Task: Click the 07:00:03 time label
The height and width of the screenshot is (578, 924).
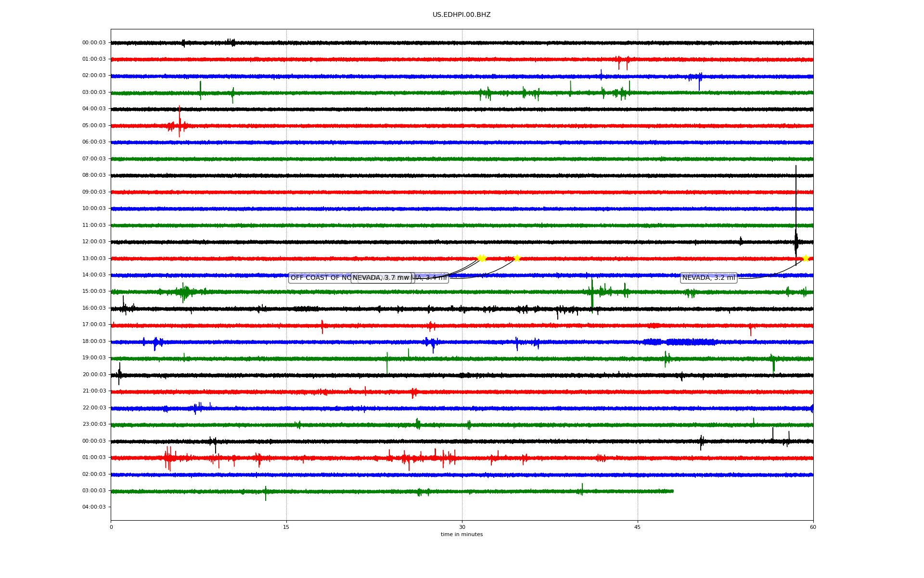Action: click(x=94, y=158)
